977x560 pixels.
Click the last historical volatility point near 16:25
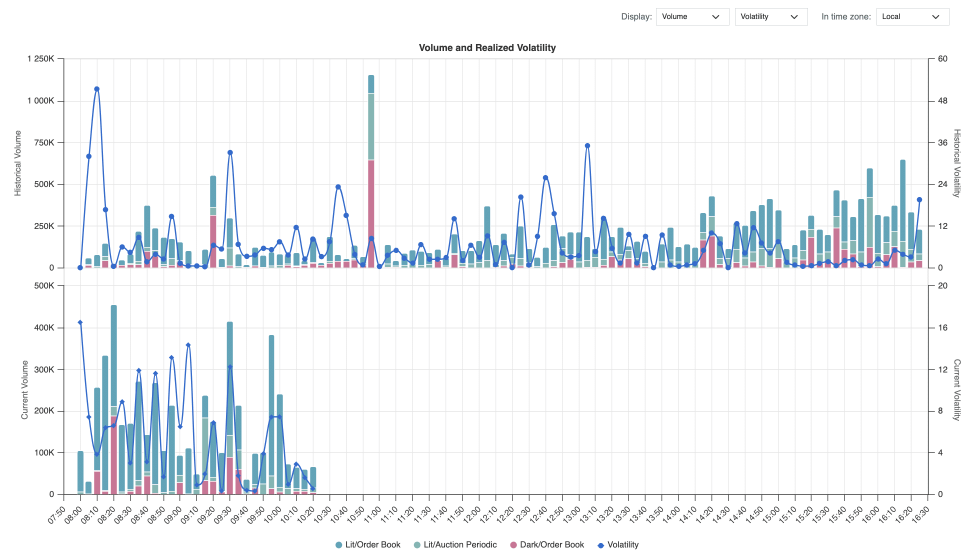tap(919, 199)
